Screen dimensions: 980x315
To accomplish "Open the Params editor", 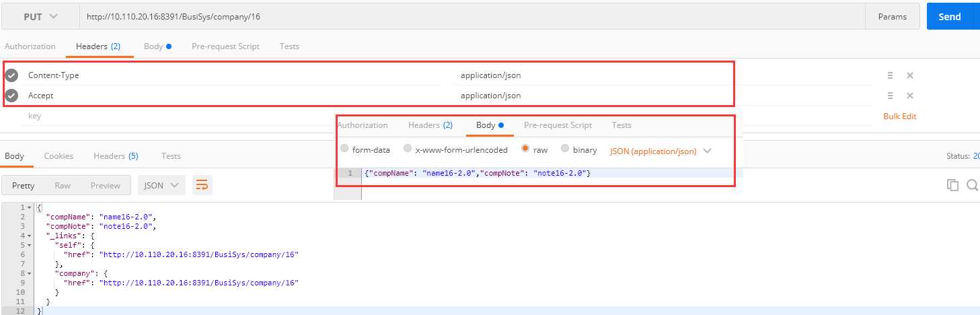I will (x=893, y=17).
